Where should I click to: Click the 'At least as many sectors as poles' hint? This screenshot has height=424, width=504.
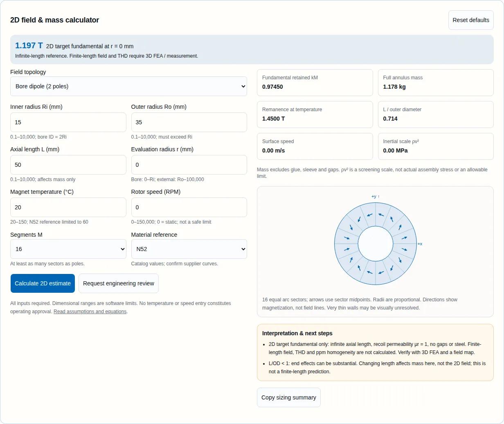(47, 264)
